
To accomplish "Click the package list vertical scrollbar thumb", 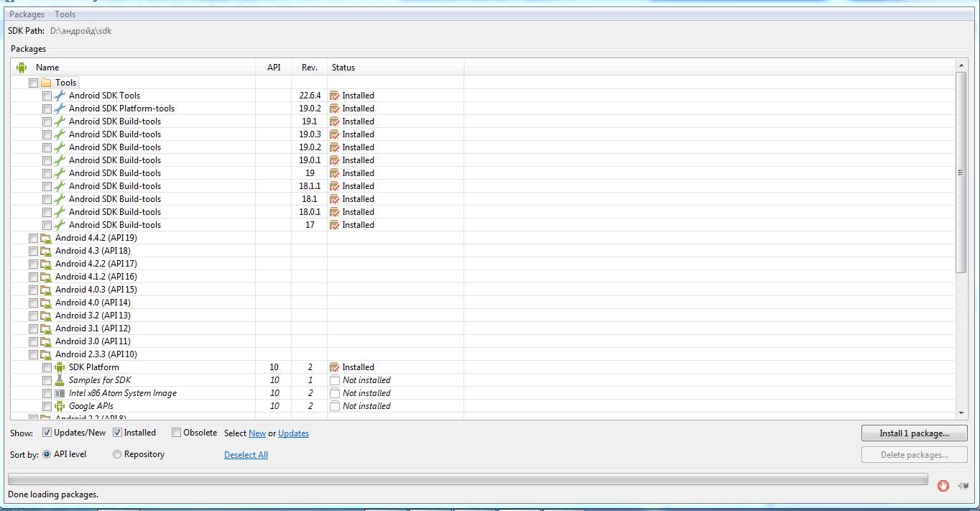I will click(961, 172).
